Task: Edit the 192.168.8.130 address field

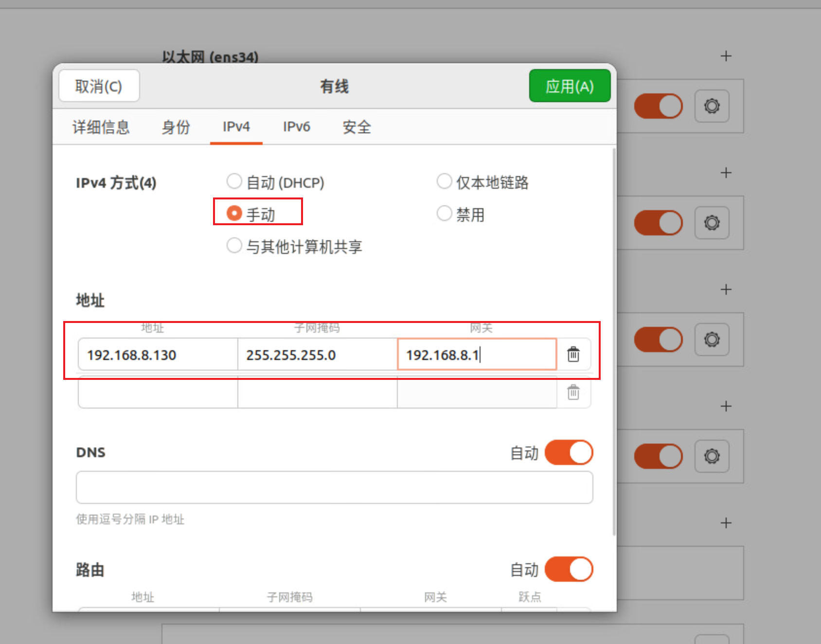Action: point(158,355)
